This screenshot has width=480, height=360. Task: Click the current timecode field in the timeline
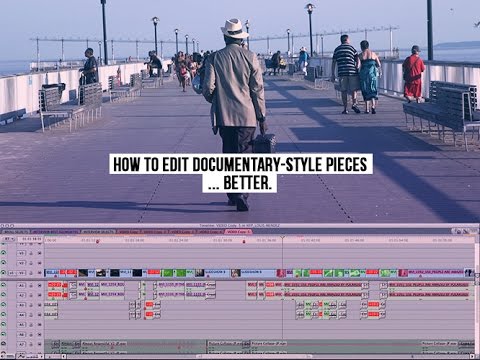30,239
